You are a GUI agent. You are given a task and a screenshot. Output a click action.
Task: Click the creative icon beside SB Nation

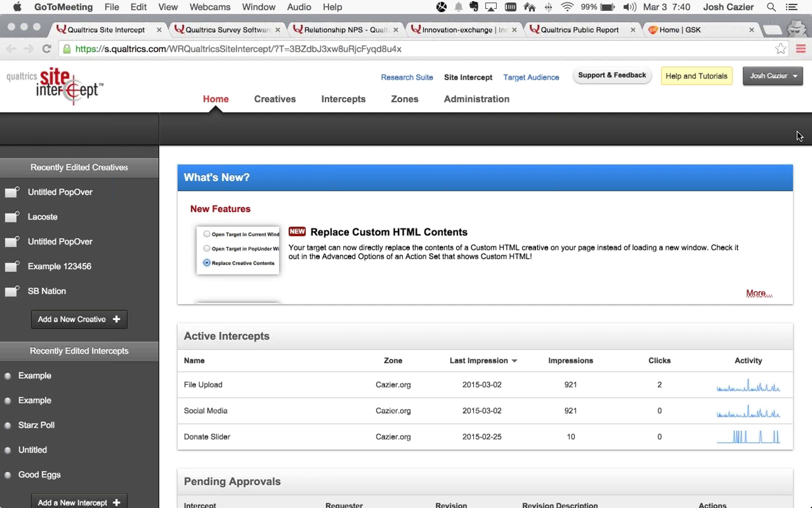tap(12, 291)
